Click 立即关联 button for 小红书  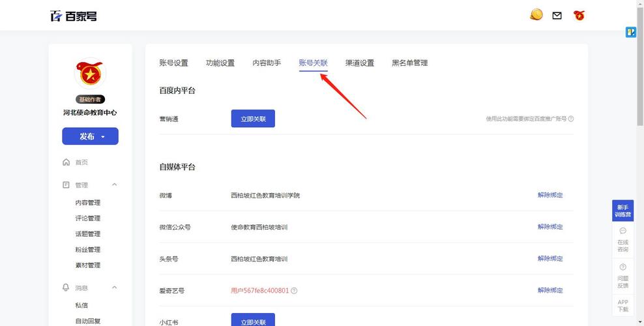[253, 320]
